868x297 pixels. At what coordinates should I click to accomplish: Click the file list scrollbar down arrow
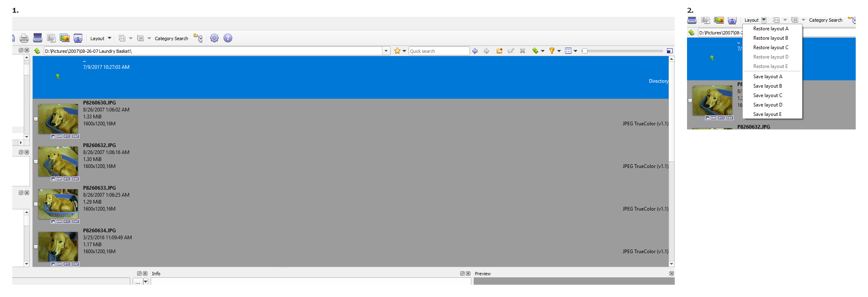671,264
